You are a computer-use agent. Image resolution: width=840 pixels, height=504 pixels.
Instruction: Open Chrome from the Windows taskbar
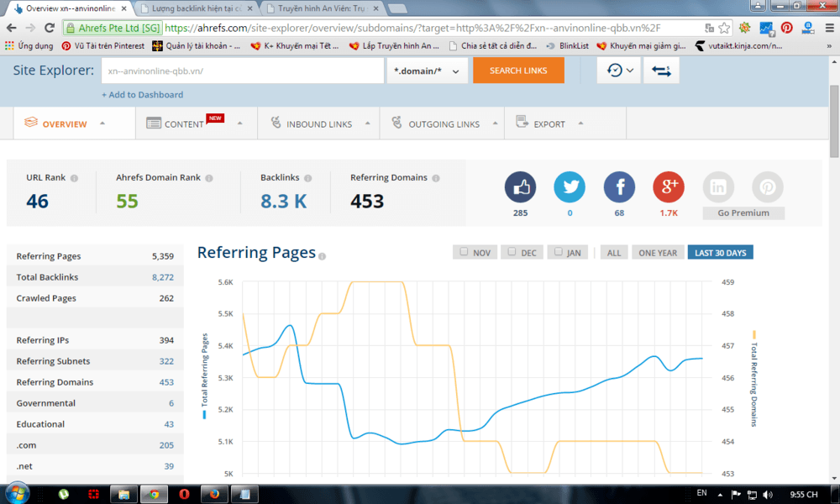click(x=155, y=494)
